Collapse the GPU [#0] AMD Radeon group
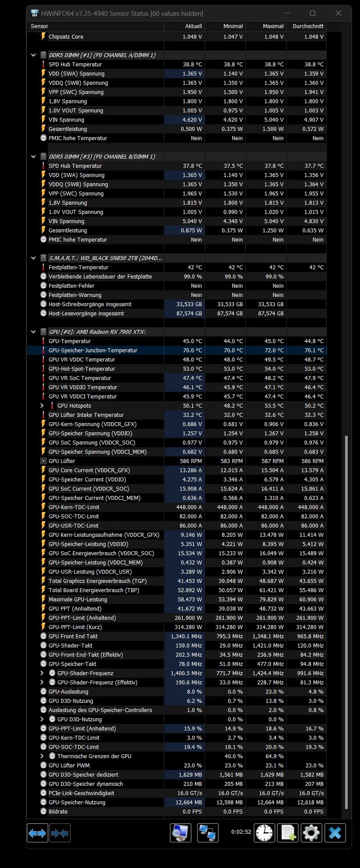 click(x=33, y=332)
